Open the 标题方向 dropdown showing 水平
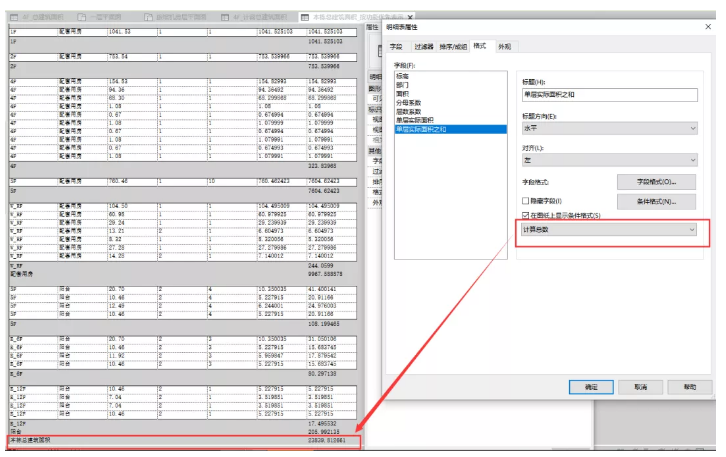This screenshot has width=726, height=457. point(609,128)
